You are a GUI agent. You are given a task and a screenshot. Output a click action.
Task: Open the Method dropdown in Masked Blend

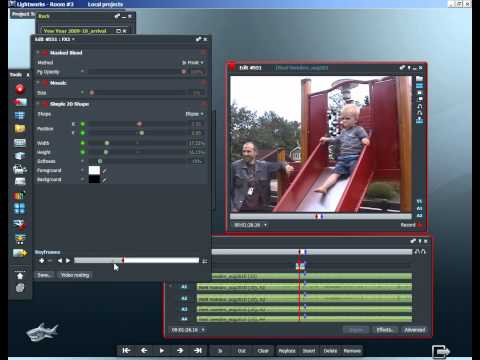pyautogui.click(x=193, y=62)
